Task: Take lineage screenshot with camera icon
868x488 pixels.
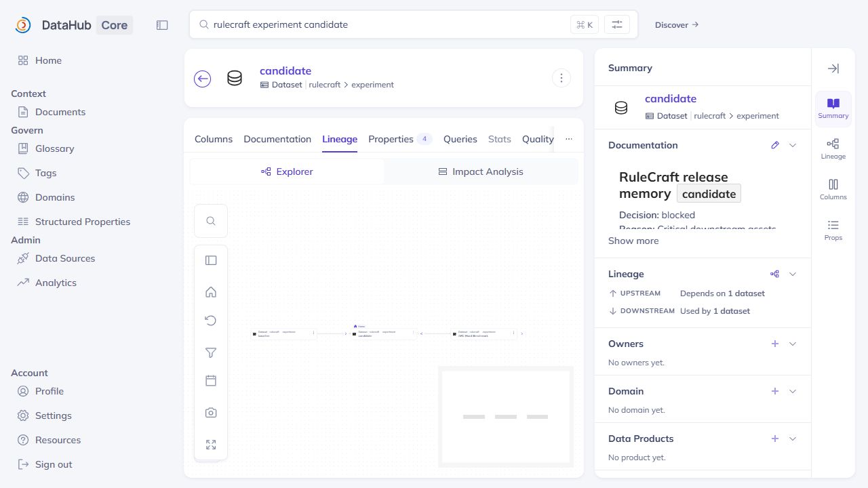Action: pos(211,413)
